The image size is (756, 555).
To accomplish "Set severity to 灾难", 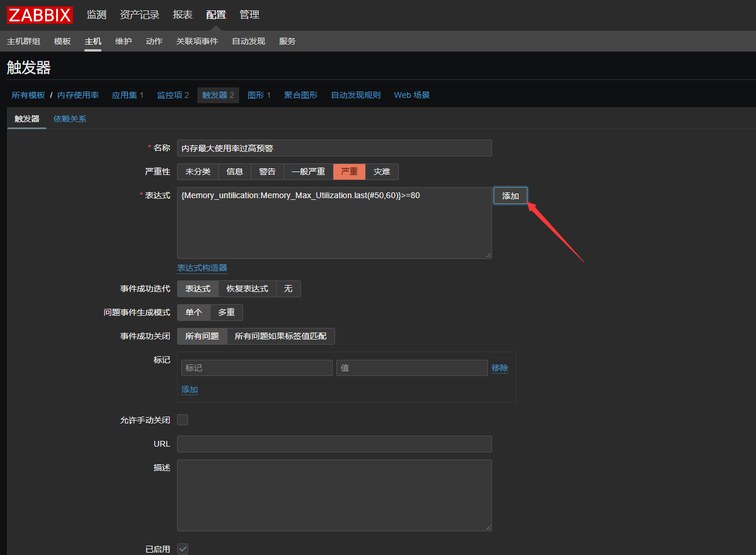I will tap(382, 171).
